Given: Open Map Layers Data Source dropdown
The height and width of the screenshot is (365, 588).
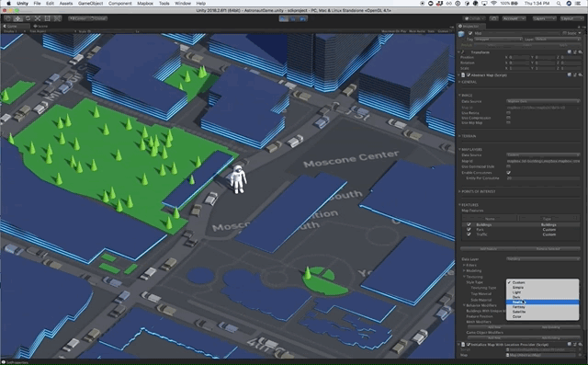Looking at the screenshot, I should pyautogui.click(x=543, y=155).
